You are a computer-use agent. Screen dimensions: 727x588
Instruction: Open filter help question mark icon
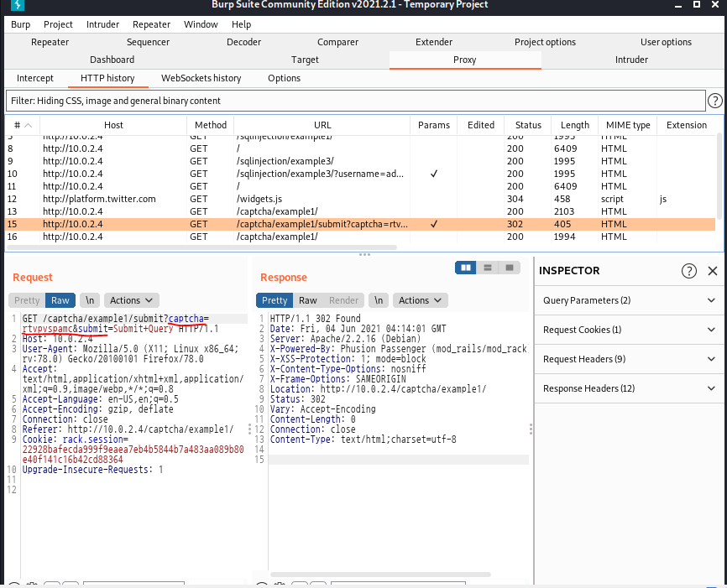coord(714,101)
